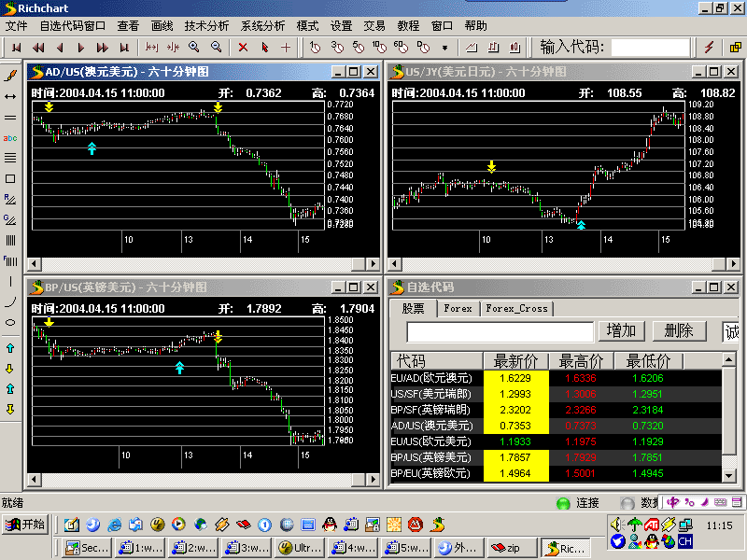Switch to the Forex_Cross tab
Viewport: 747px width, 560px height.
tap(517, 309)
